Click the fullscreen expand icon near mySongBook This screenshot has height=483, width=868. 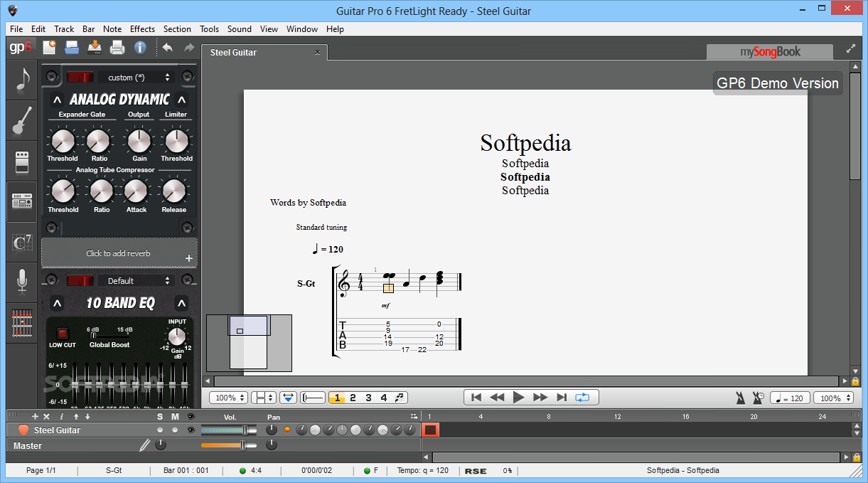[851, 49]
